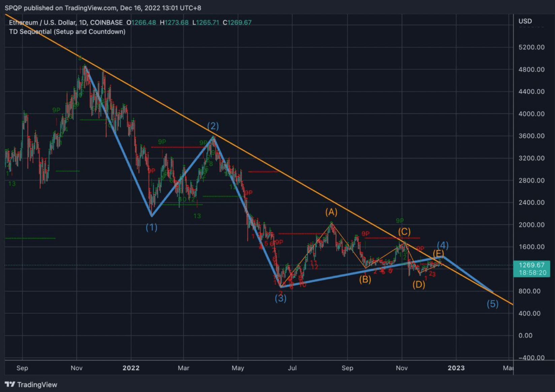Select the orange wave label (A)
The height and width of the screenshot is (392, 555).
click(x=331, y=212)
